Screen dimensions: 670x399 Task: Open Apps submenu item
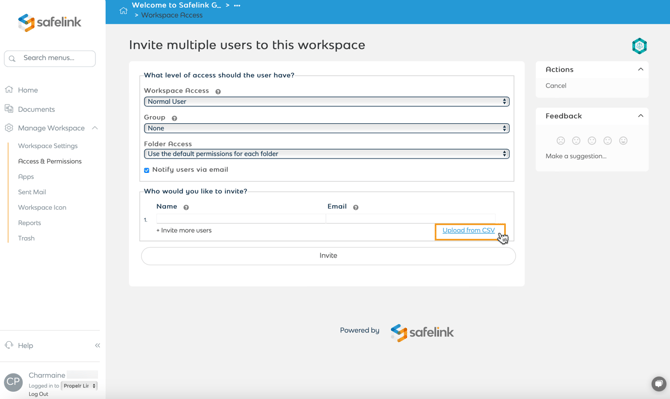[26, 176]
